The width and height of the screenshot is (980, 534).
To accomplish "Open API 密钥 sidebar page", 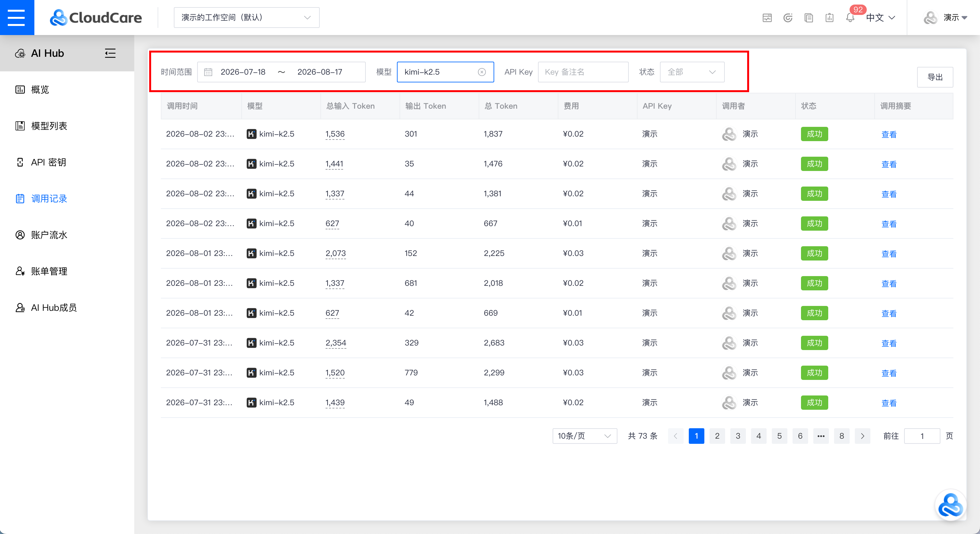I will (x=48, y=162).
